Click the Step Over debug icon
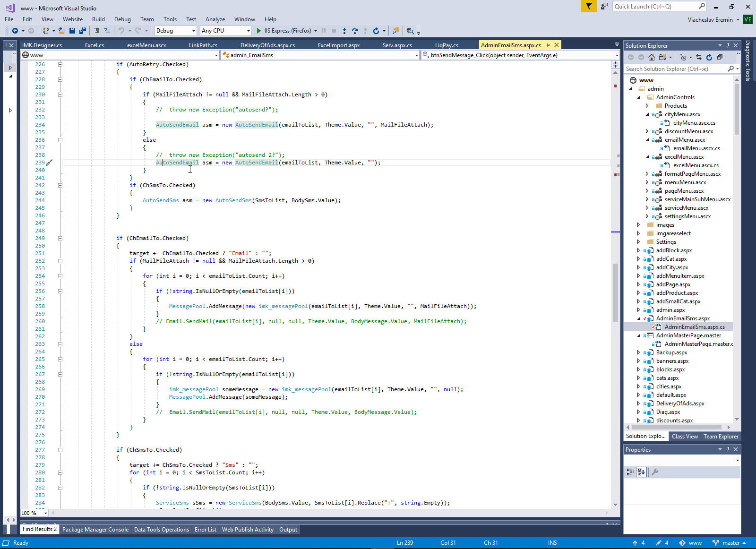This screenshot has height=549, width=756. (x=355, y=31)
